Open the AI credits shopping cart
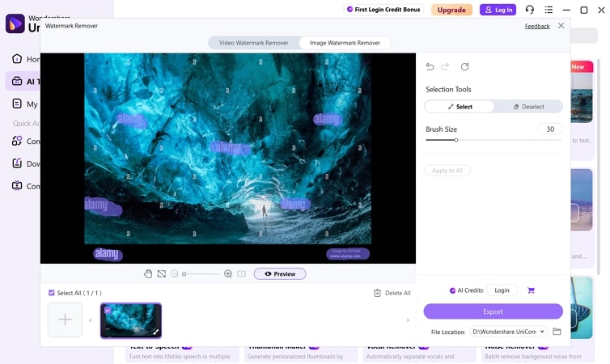 531,290
